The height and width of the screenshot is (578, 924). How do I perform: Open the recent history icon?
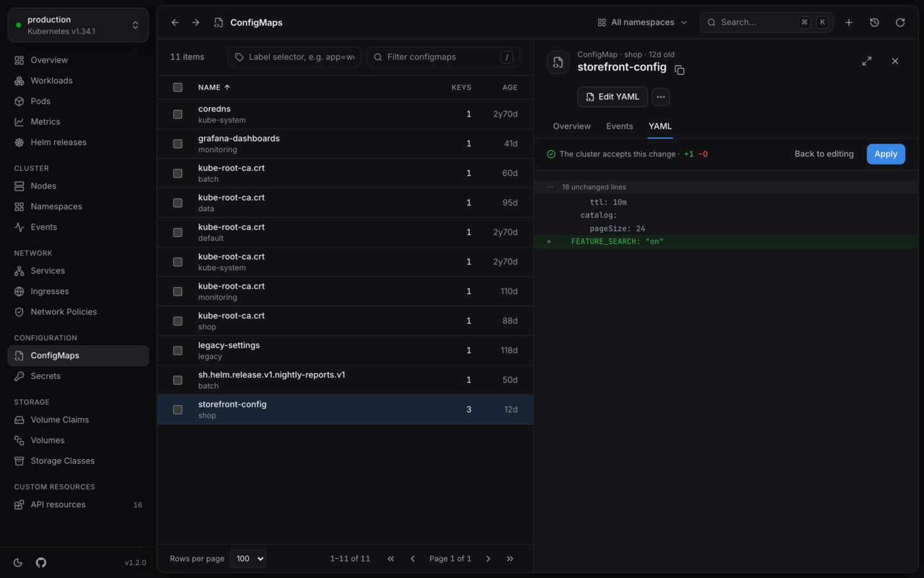coord(875,22)
